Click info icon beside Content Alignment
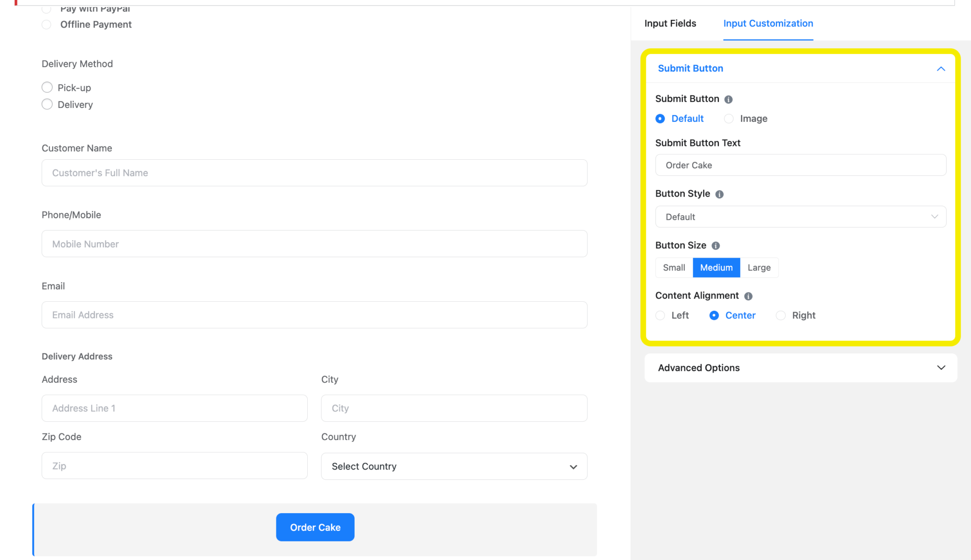Viewport: 971px width, 560px height. pyautogui.click(x=749, y=296)
